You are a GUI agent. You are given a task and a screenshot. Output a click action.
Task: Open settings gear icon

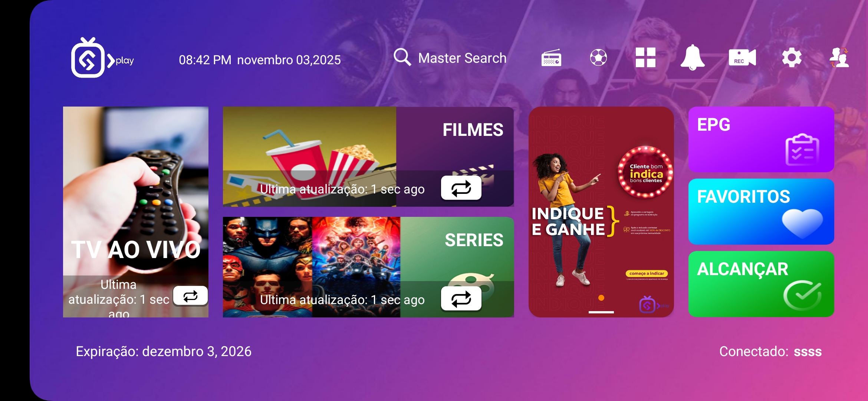point(792,58)
